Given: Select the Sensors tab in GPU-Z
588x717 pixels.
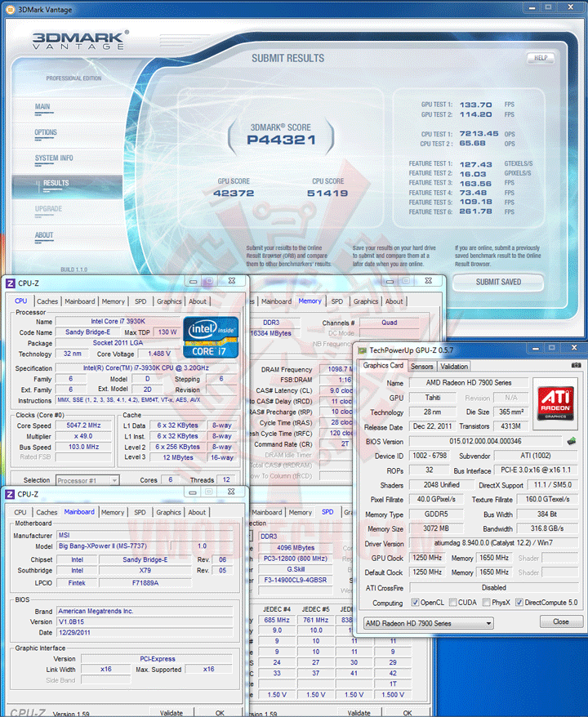Looking at the screenshot, I should [x=421, y=367].
